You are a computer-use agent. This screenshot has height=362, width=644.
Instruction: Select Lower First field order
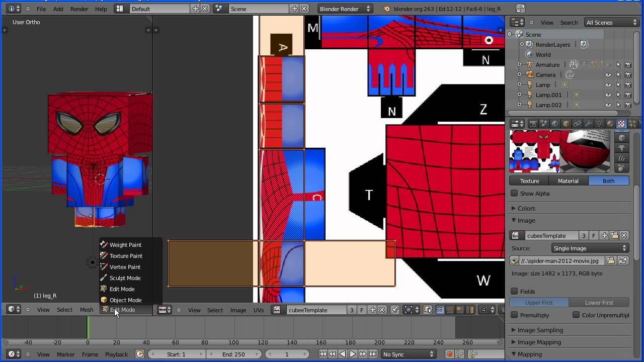pos(599,303)
